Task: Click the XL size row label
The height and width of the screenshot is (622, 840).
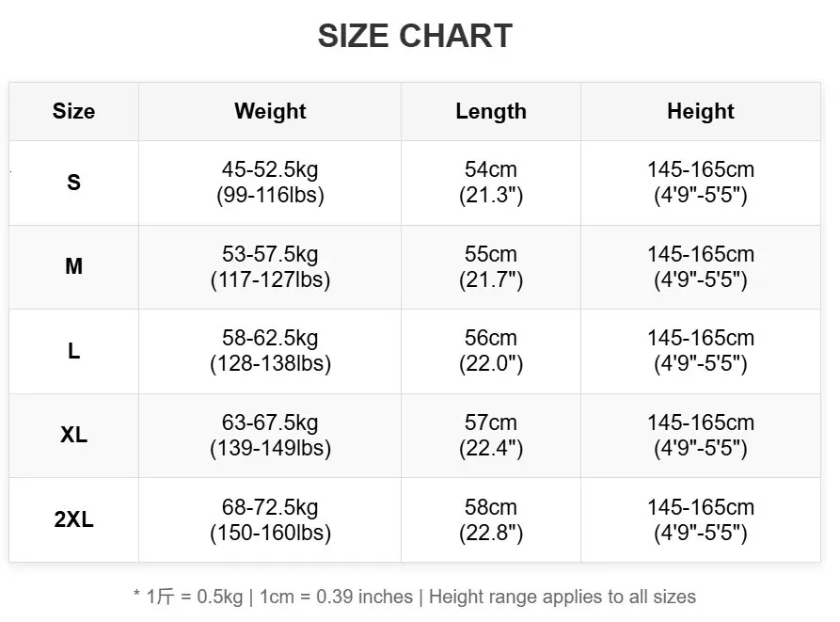Action: pos(73,435)
